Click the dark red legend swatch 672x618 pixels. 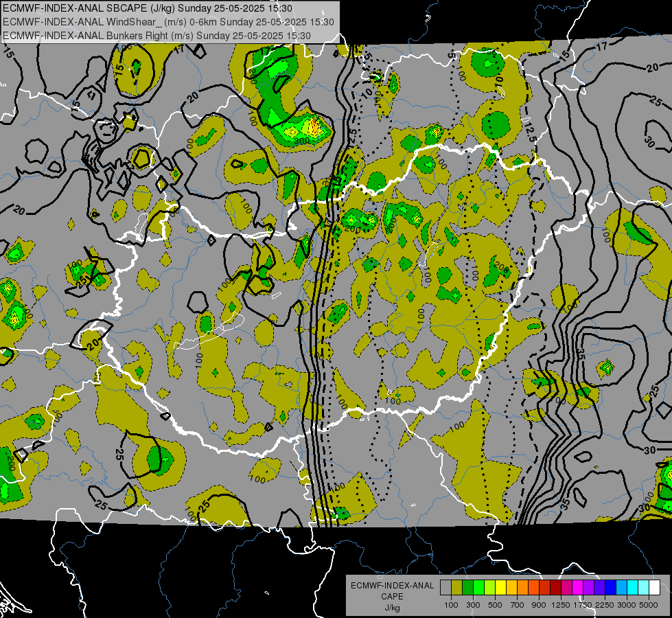555,588
